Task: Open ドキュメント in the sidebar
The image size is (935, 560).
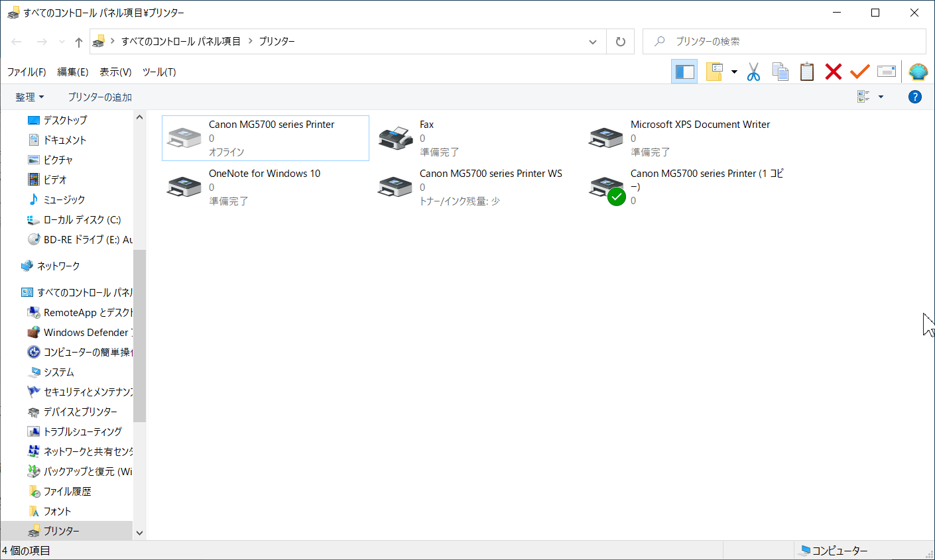Action: [65, 140]
